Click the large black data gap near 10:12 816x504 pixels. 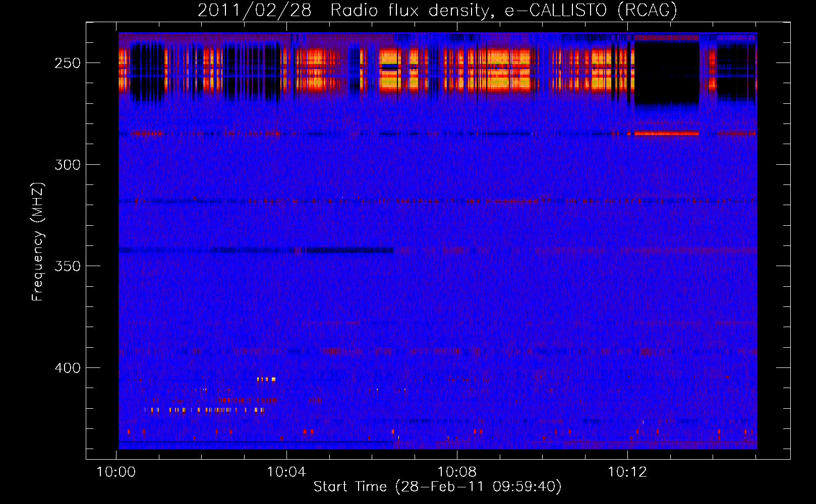pyautogui.click(x=667, y=73)
